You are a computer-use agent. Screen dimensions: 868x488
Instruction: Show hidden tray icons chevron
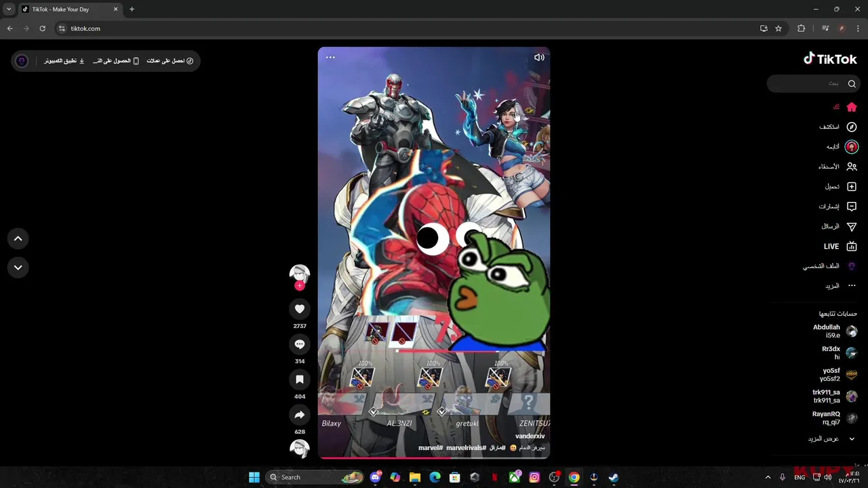coord(768,477)
